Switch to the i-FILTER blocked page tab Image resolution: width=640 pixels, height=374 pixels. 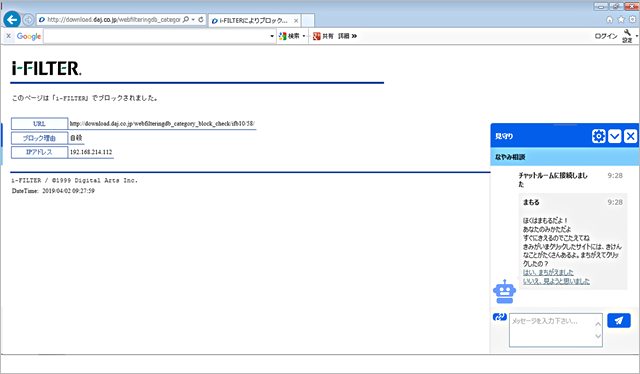click(254, 20)
